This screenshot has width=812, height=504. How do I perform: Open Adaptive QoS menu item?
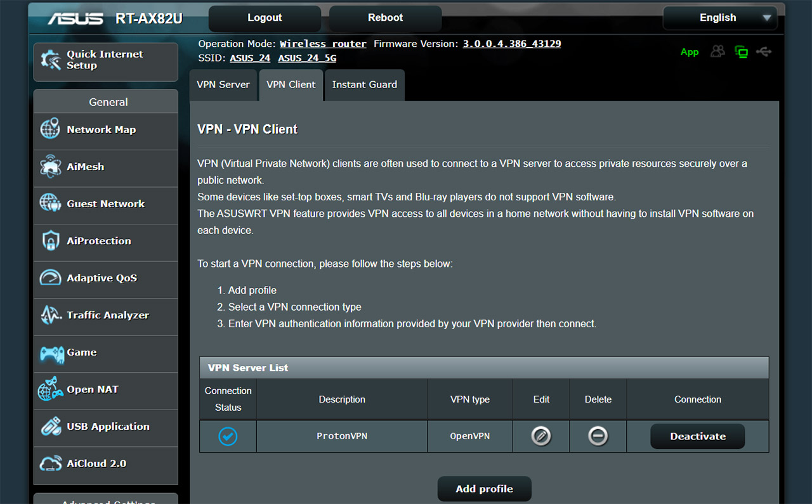106,280
